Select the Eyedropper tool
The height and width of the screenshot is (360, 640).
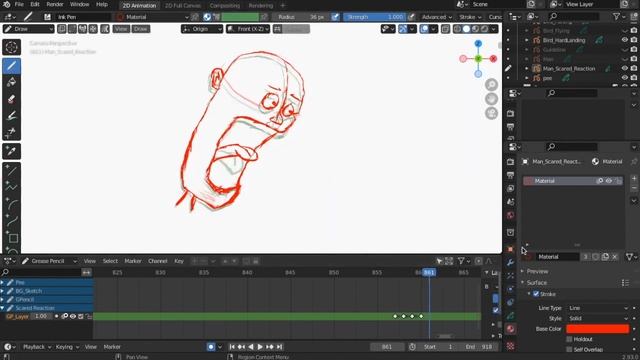(11, 151)
